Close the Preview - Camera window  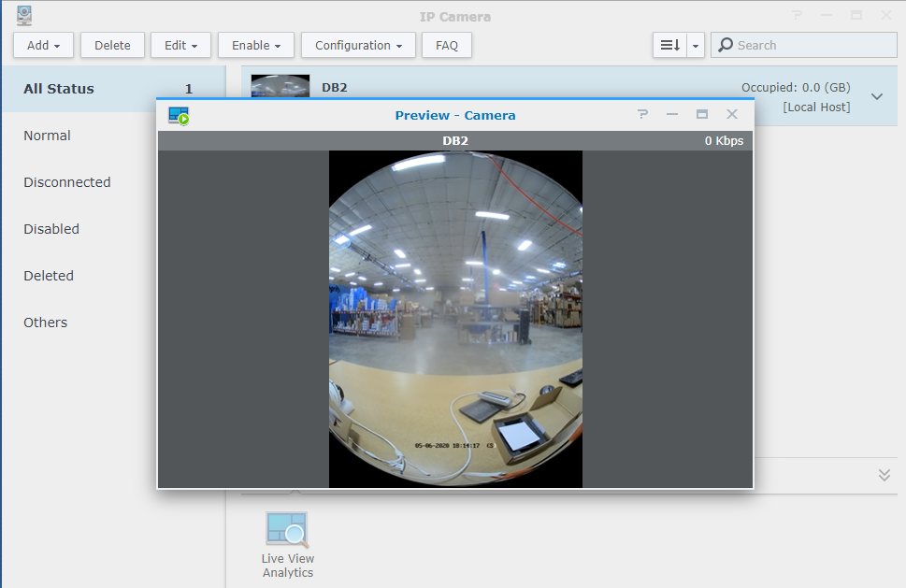coord(732,114)
